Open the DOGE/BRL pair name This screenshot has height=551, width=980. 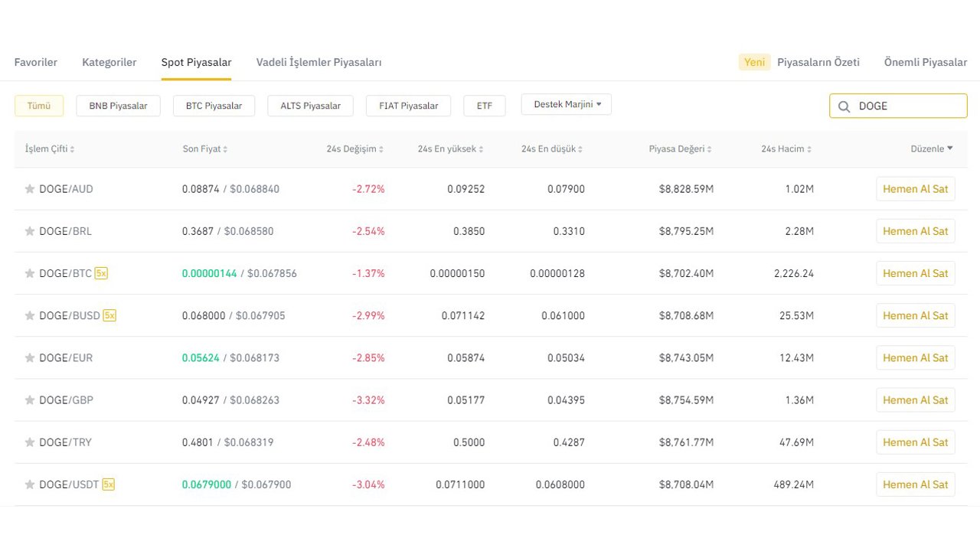[65, 231]
